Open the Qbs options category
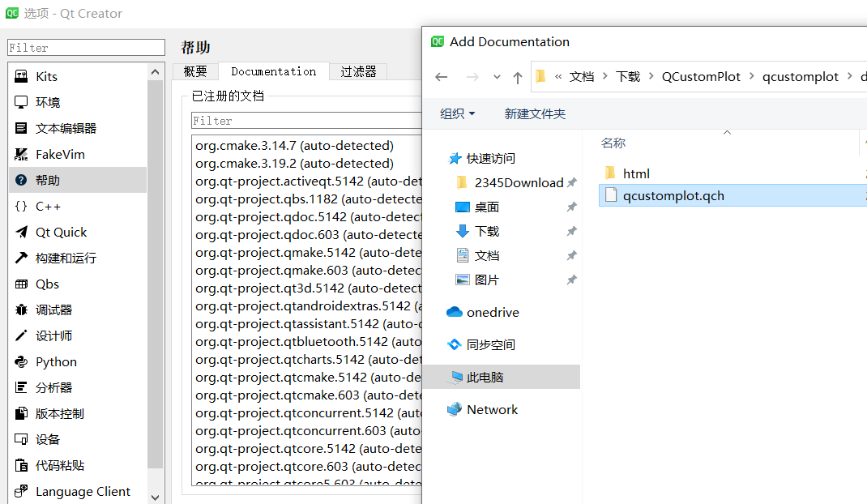This screenshot has height=504, width=867. click(78, 284)
